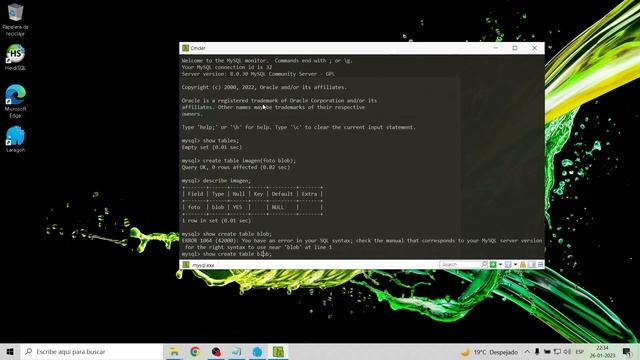Open Cmder hamburger settings menu
The width and height of the screenshot is (640, 360).
coord(540,265)
